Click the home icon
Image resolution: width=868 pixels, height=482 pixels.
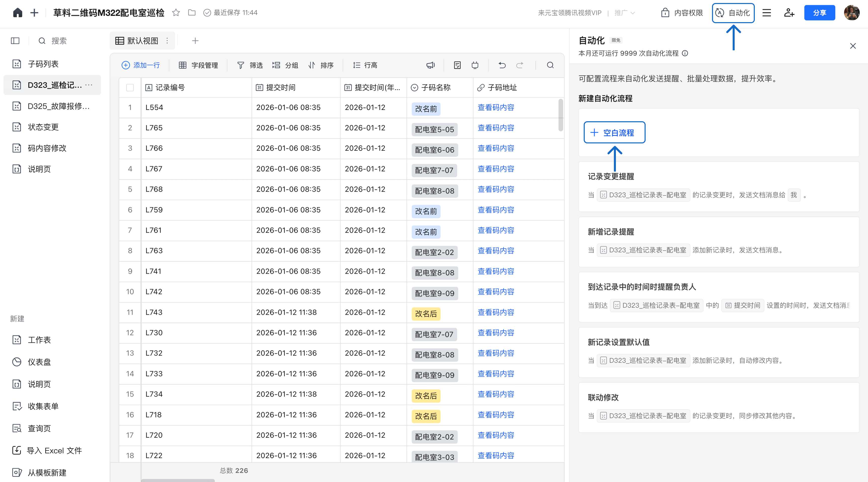click(x=18, y=13)
